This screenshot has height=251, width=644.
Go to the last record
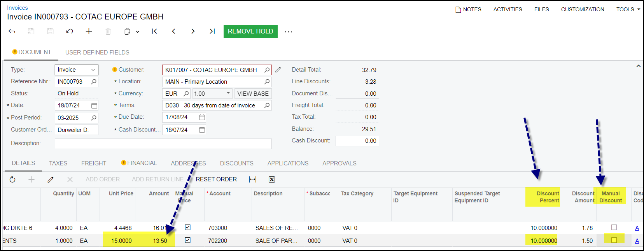pos(212,32)
